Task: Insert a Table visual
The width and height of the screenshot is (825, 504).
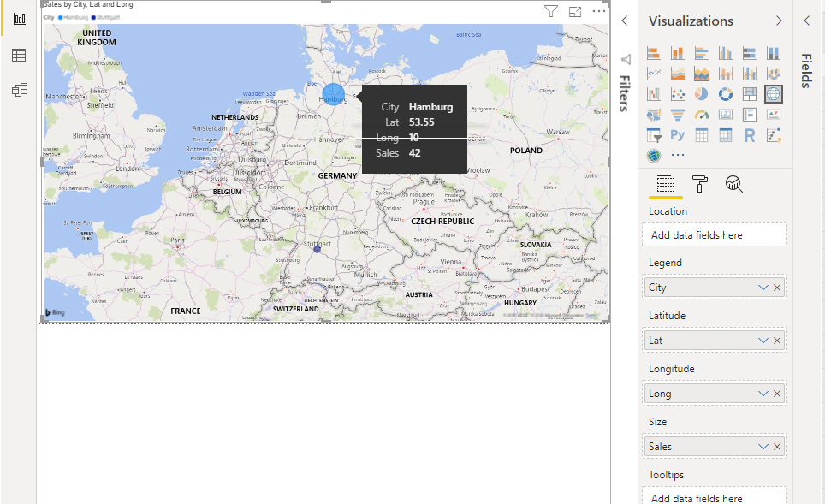Action: tap(702, 135)
